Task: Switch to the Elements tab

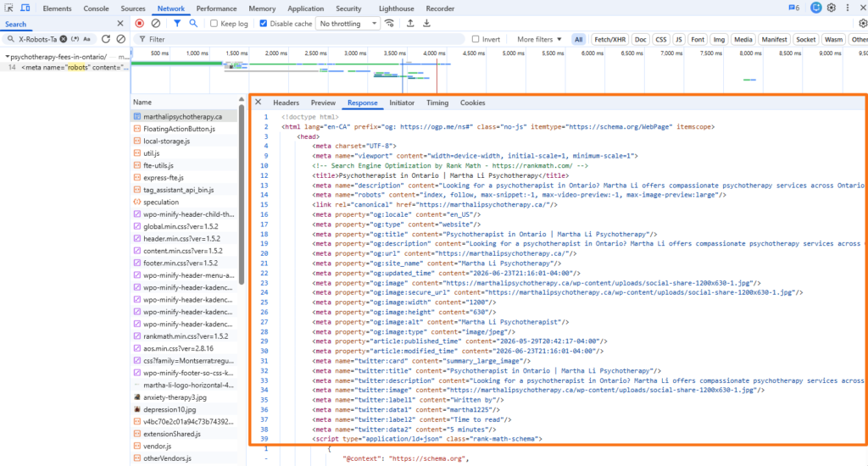Action: click(x=57, y=8)
